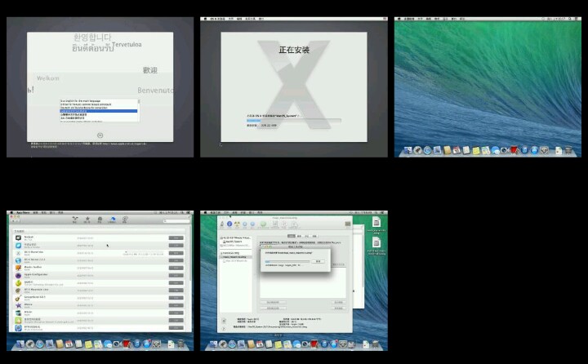Screen dimensions: 588x364
Task: Click Spotlight magnifier in empty desktop menu bar
Action: click(570, 19)
